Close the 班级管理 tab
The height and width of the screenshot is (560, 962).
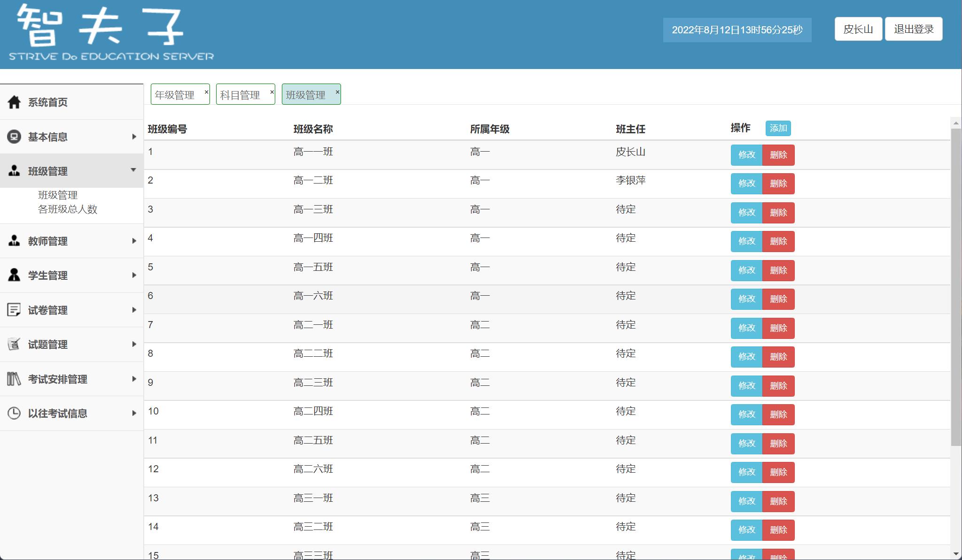pyautogui.click(x=336, y=91)
